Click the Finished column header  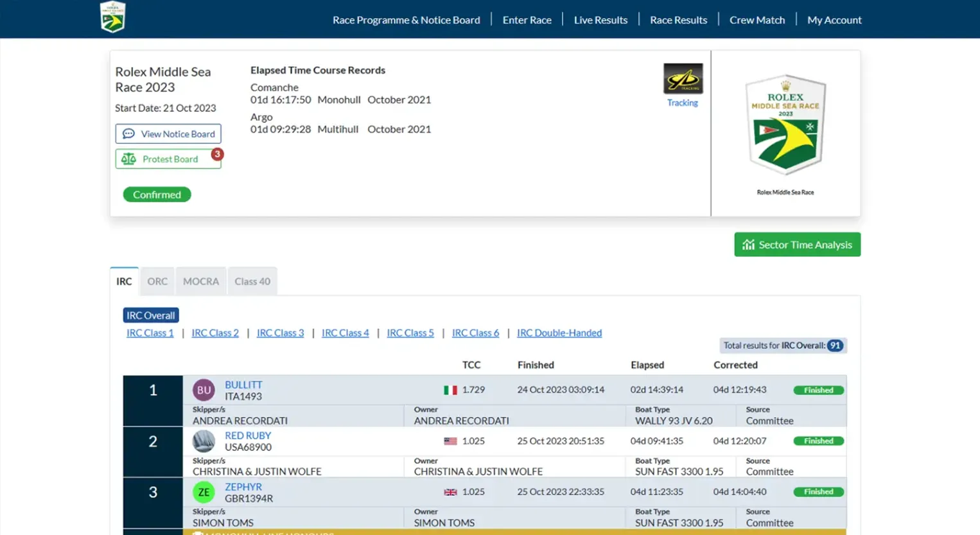(x=536, y=365)
